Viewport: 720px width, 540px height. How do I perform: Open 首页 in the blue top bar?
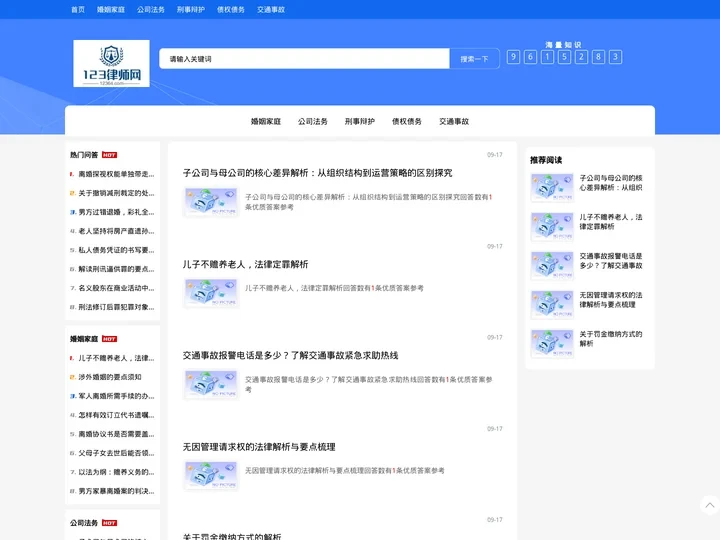78,10
